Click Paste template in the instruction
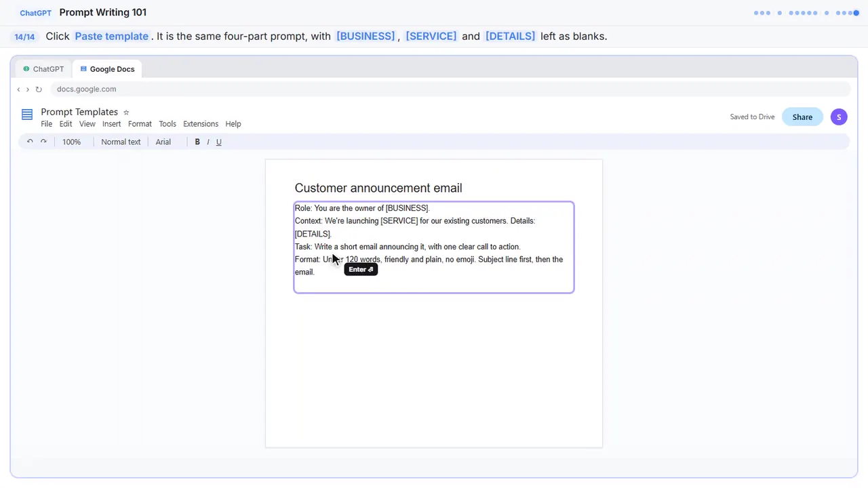This screenshot has width=868, height=488. (x=112, y=37)
